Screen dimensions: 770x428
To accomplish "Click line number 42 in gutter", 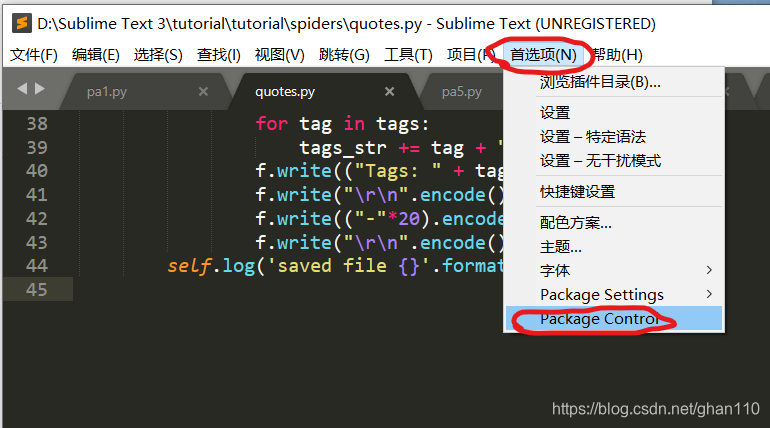I will click(37, 218).
